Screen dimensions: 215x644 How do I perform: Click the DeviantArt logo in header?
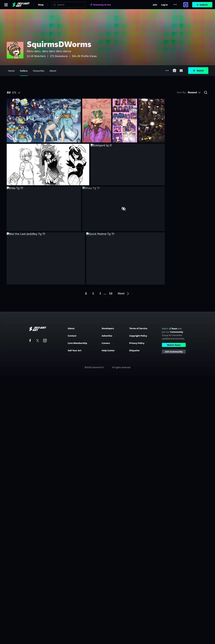pos(21,5)
